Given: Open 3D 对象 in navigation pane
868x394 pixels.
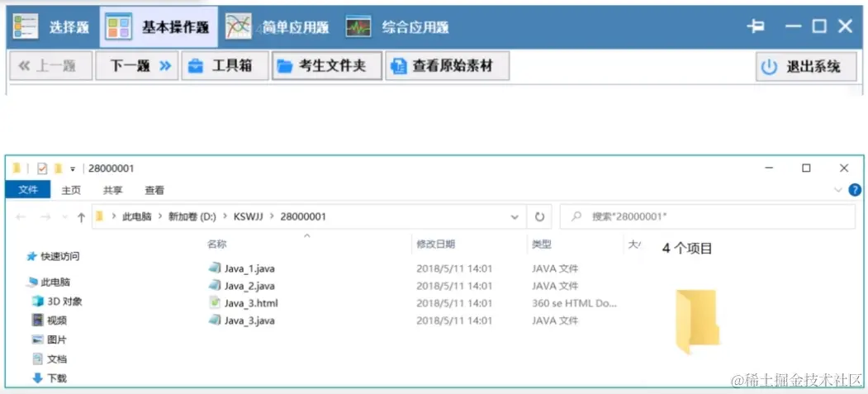Looking at the screenshot, I should (58, 301).
